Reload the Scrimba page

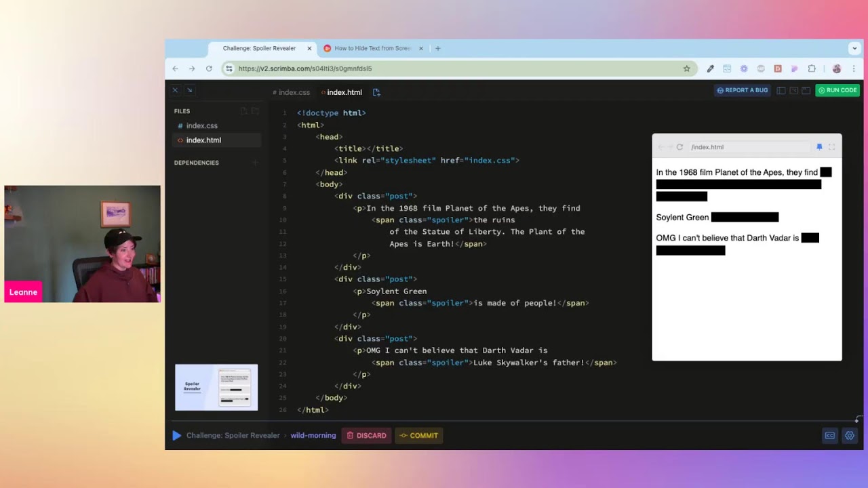[x=209, y=68]
